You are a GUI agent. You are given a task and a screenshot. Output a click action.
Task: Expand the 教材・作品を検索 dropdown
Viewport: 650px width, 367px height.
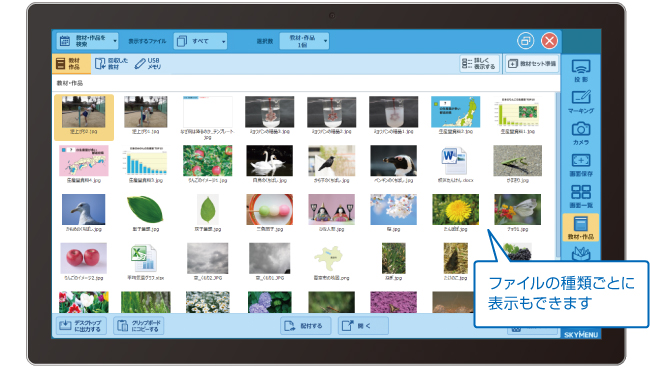[87, 41]
